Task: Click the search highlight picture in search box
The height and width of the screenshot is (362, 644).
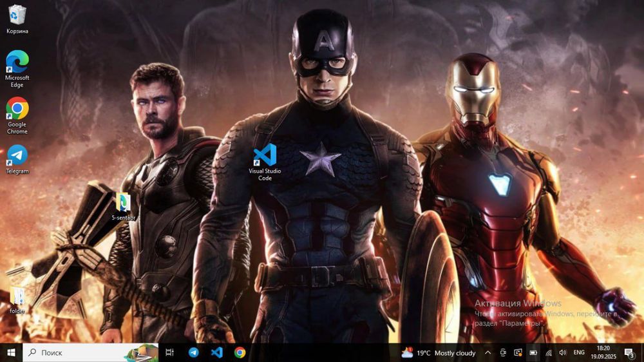Action: click(141, 352)
